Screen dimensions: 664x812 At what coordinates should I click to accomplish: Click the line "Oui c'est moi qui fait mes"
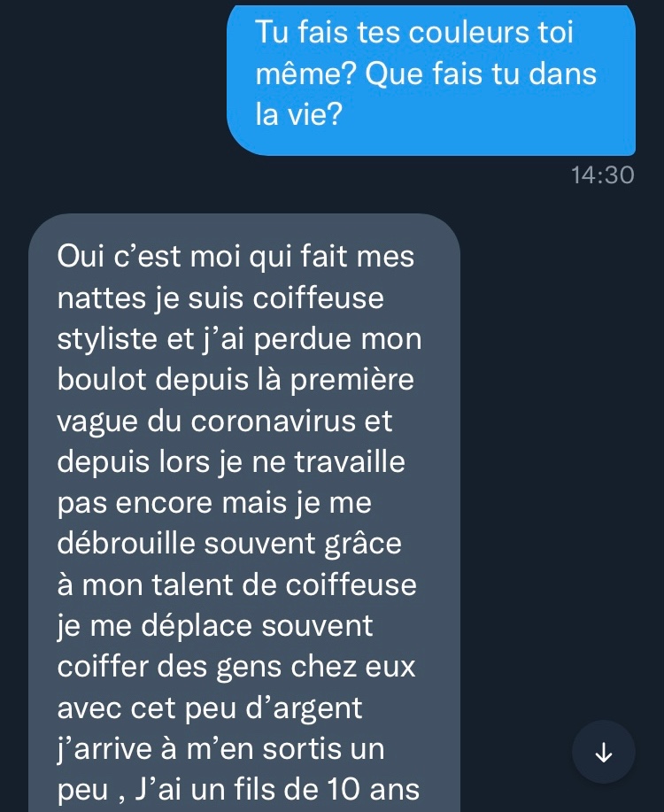pyautogui.click(x=235, y=257)
